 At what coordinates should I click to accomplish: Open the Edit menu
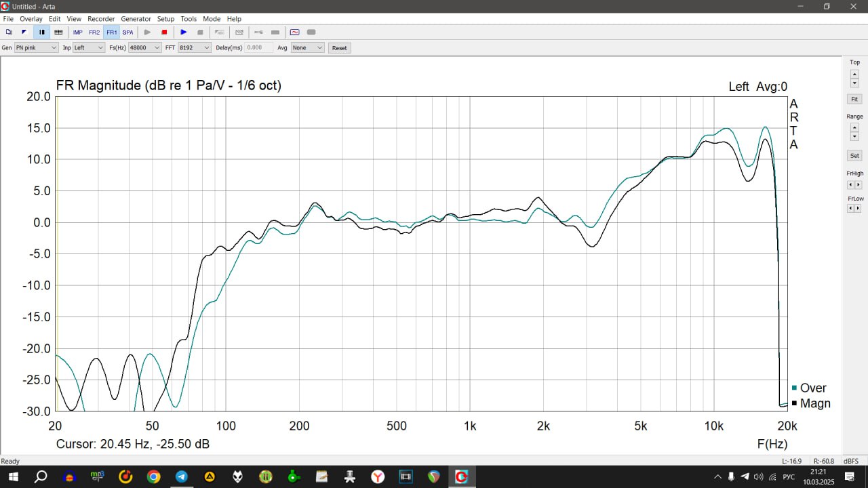click(55, 19)
